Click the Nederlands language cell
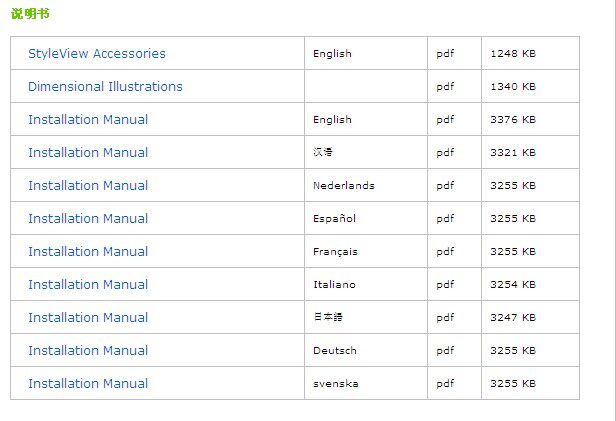616x421 pixels. (x=344, y=186)
